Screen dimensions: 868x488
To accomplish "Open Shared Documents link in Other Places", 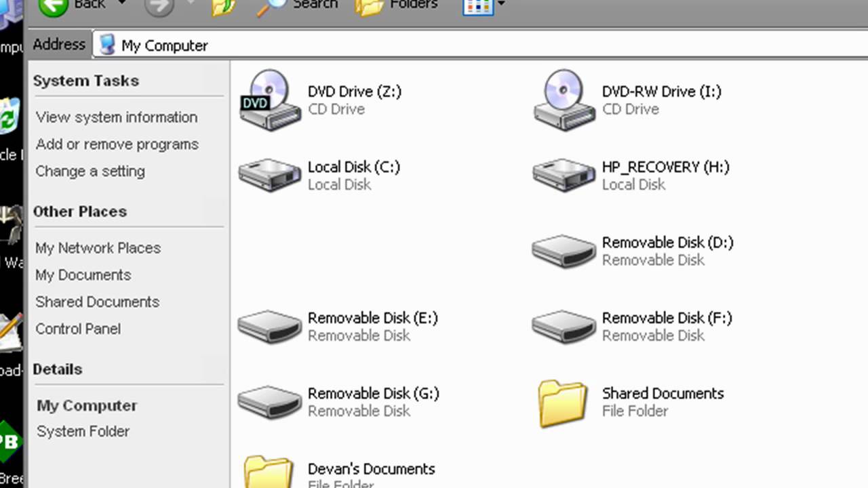I will pos(98,302).
